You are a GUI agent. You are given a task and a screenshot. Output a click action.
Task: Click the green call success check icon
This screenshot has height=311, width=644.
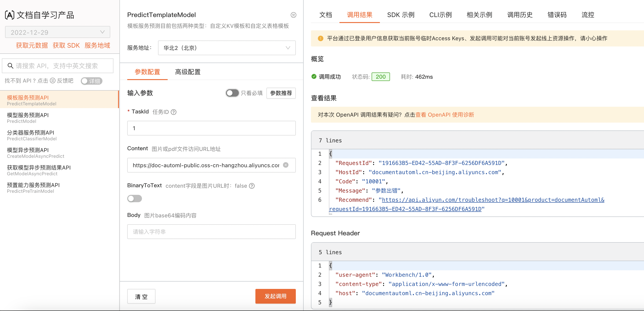point(314,77)
